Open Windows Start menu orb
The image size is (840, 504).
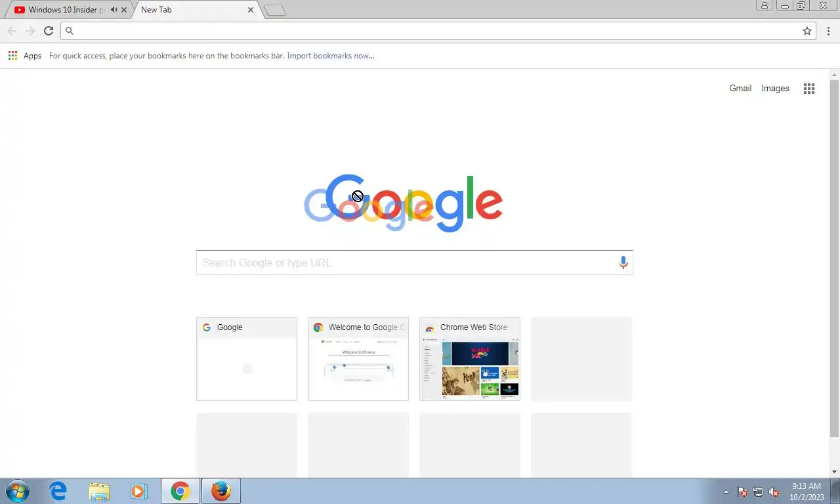pos(18,491)
